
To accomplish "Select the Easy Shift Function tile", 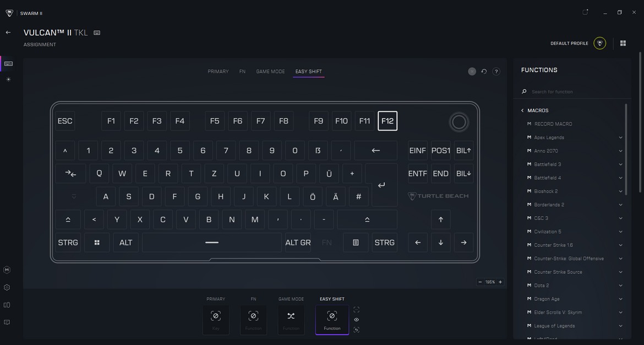I will click(x=332, y=320).
